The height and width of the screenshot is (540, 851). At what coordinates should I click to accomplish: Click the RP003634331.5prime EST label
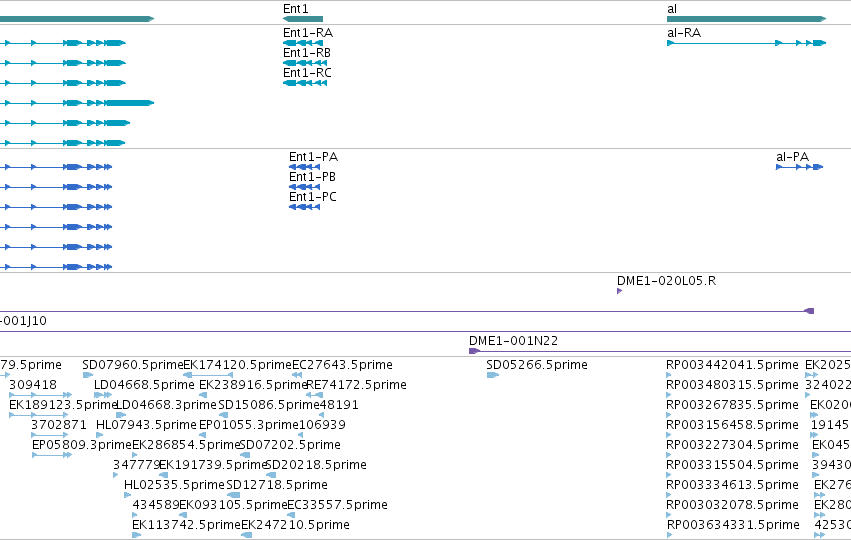click(x=733, y=525)
